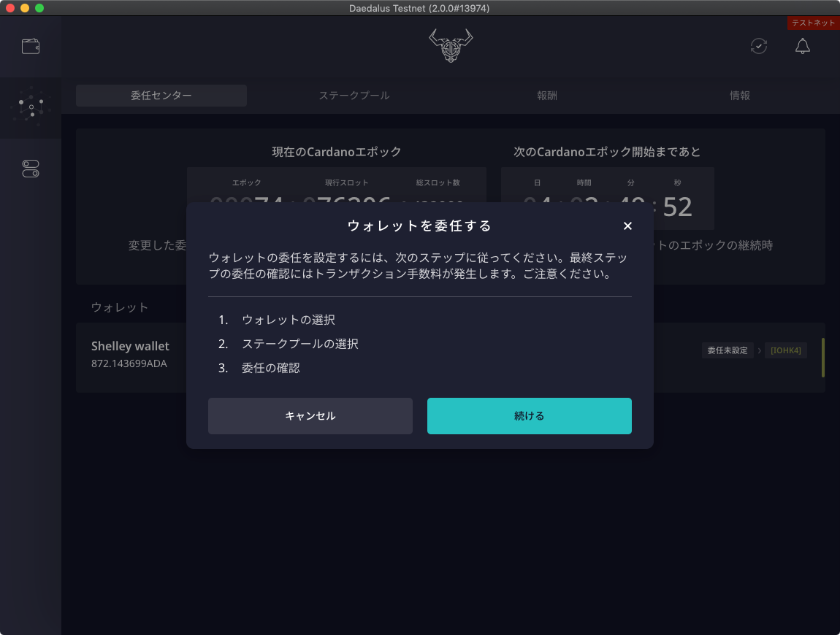Open the settings toggles sidebar icon
Screen dimensions: 840x635
(31, 169)
